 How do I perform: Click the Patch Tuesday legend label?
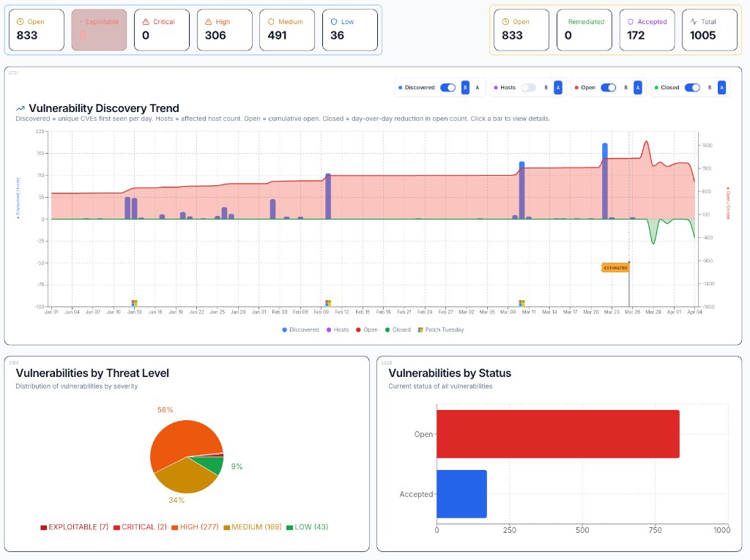tap(445, 329)
